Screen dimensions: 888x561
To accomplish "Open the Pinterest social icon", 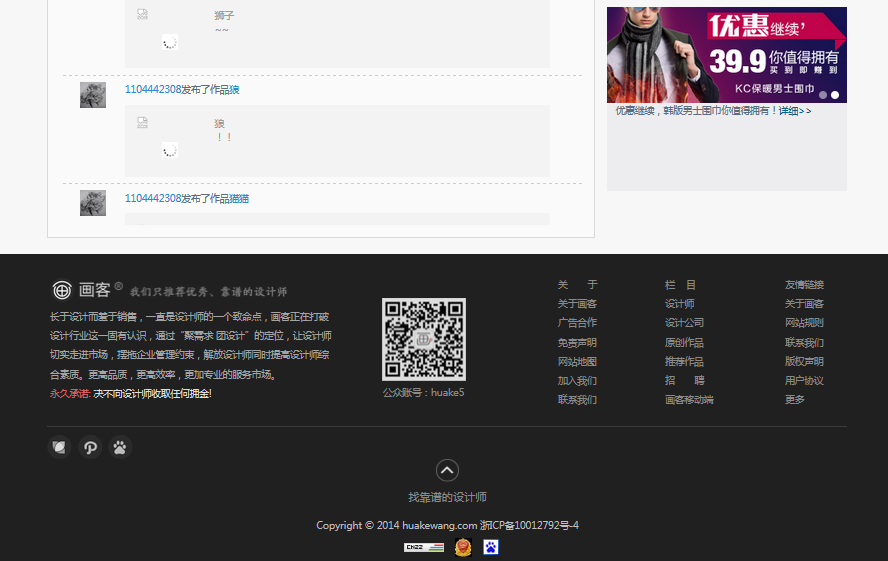I will [90, 447].
